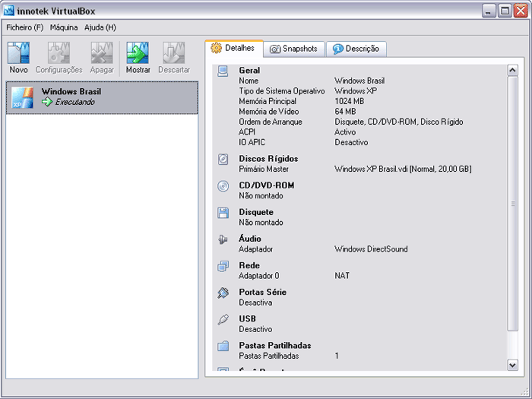Click the CD/DVD-ROM disc icon
The width and height of the screenshot is (532, 399).
tap(223, 186)
